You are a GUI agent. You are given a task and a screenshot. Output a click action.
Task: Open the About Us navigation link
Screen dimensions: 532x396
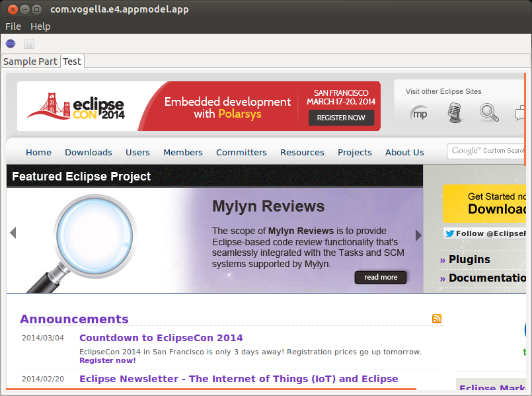tap(404, 152)
